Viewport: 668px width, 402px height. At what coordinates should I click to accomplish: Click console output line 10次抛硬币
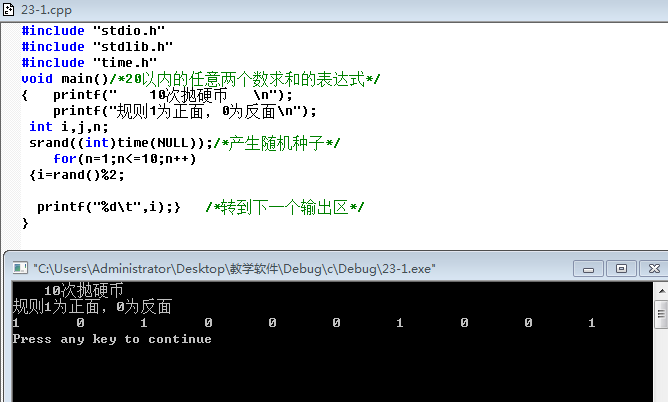pyautogui.click(x=84, y=290)
